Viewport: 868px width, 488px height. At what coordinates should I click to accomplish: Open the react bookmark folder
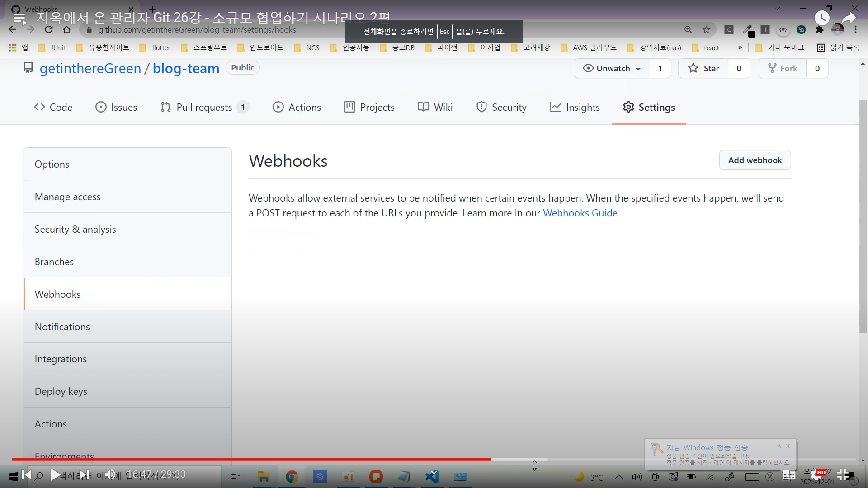click(706, 47)
